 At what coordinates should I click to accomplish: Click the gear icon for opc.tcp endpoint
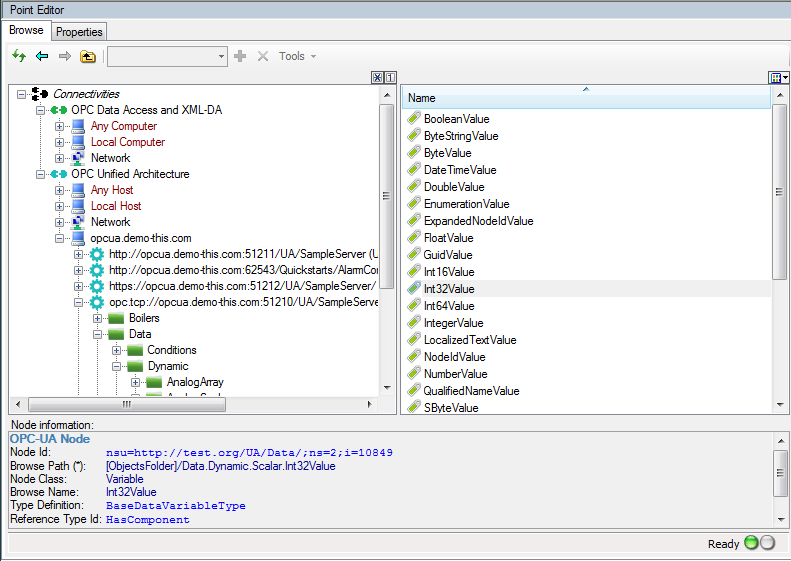(97, 302)
